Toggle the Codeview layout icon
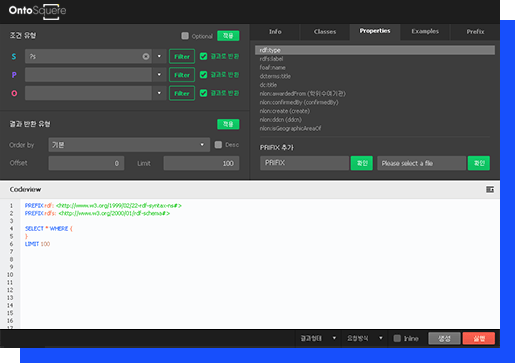515x363 pixels. click(490, 189)
